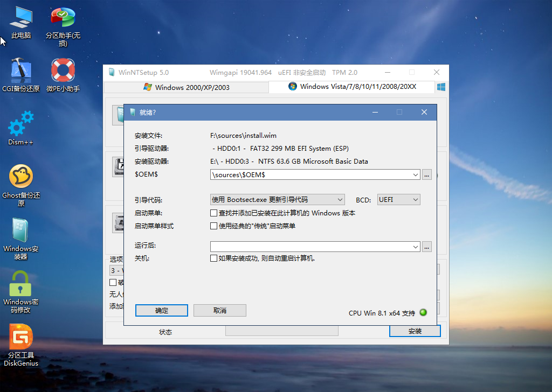Open Ghost备份还原 desktop icon
This screenshot has width=552, height=392.
(x=21, y=185)
